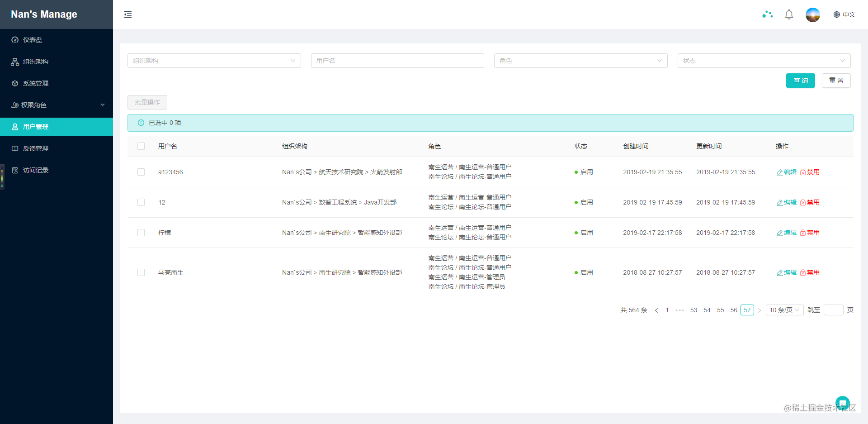Collapse the sidebar using the fold icon
The width and height of the screenshot is (868, 424).
coord(128,14)
